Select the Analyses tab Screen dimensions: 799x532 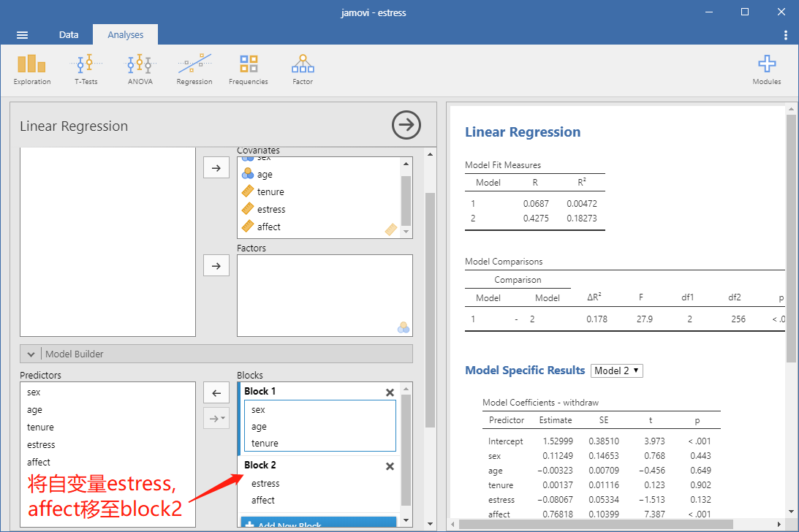(x=125, y=34)
